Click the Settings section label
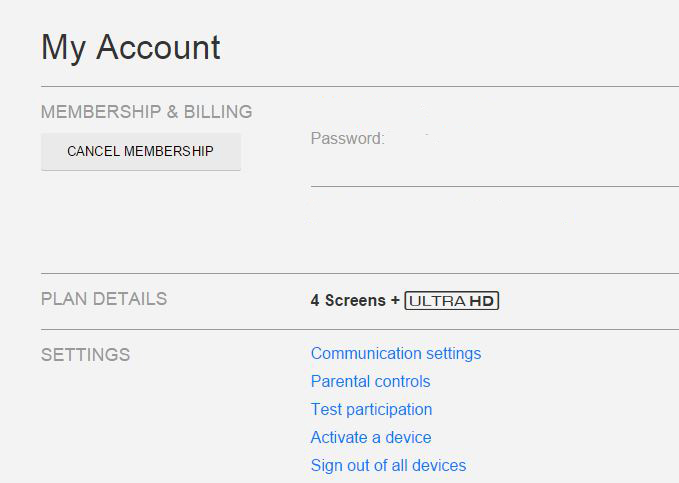 (85, 355)
